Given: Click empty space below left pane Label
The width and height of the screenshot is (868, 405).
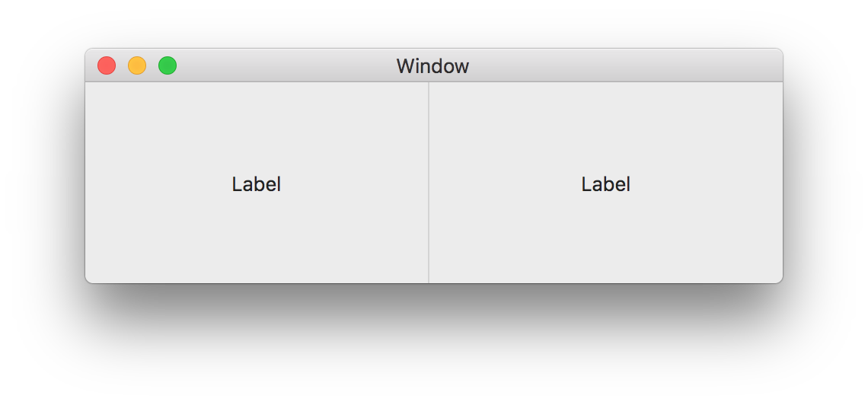Looking at the screenshot, I should 257,244.
